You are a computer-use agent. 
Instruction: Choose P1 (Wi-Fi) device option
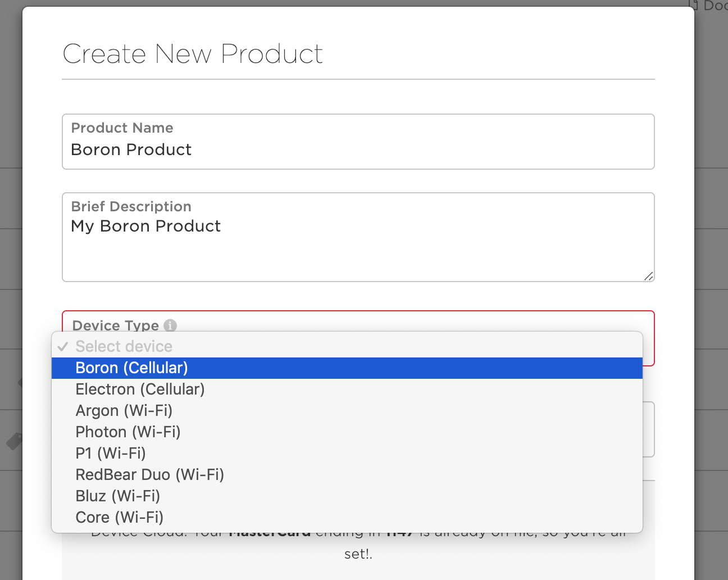point(111,454)
